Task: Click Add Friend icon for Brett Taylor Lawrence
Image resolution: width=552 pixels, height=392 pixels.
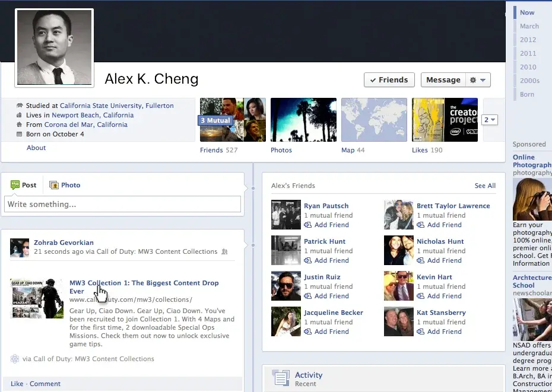Action: point(420,225)
